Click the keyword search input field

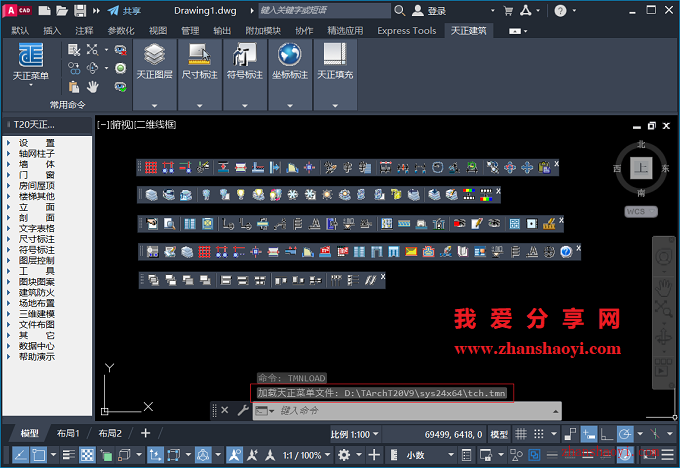tap(324, 10)
